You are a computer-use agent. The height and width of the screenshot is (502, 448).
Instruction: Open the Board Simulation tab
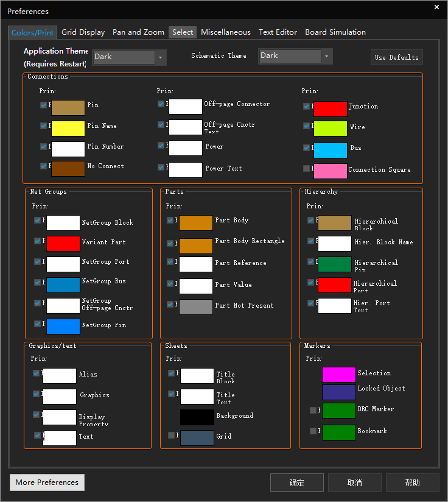click(x=335, y=32)
